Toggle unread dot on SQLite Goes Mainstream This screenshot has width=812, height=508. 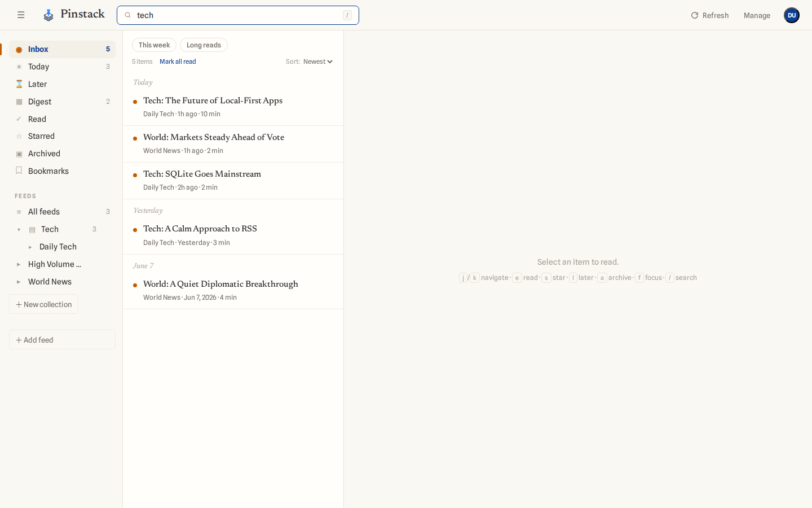click(135, 176)
